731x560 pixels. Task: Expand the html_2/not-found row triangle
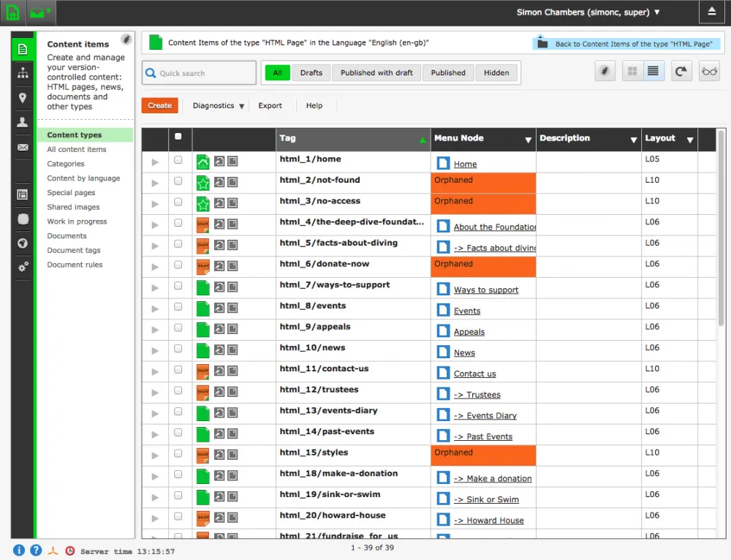click(154, 183)
